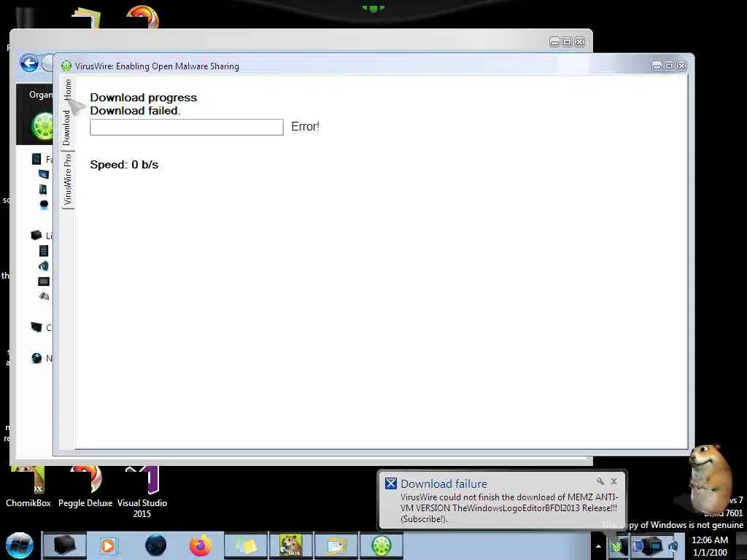Viewport: 747px width, 560px height.
Task: Click the volume tray icon
Action: (673, 546)
